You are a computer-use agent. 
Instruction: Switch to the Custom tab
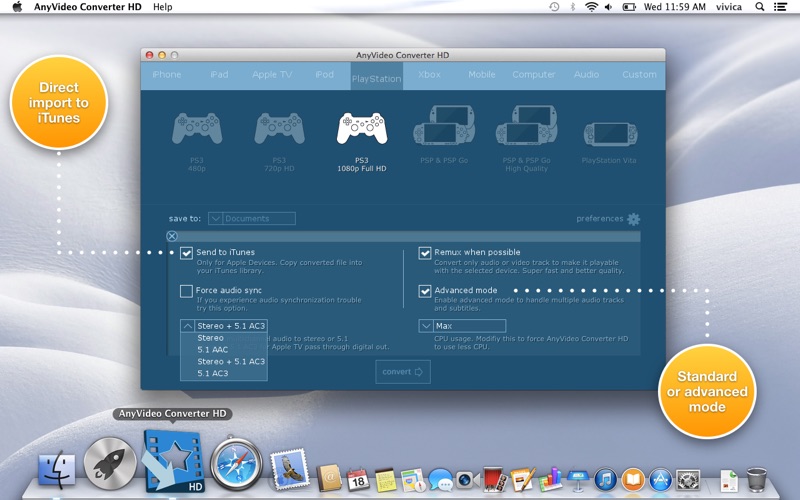point(639,74)
